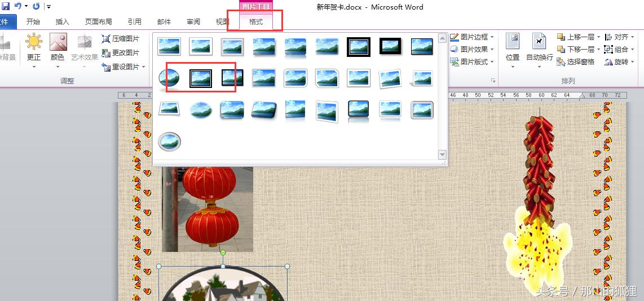644x301 pixels.
Task: Apply first row first simple frame style
Action: 169,46
